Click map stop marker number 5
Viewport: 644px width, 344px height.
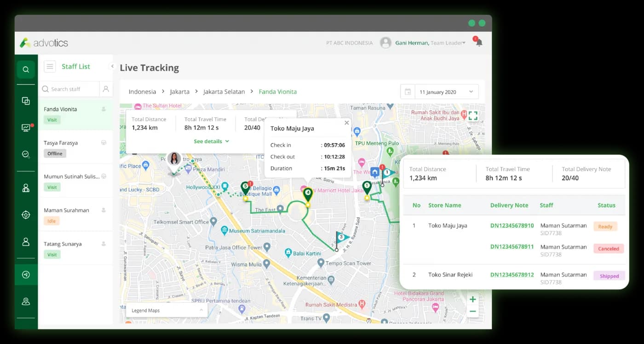[245, 187]
